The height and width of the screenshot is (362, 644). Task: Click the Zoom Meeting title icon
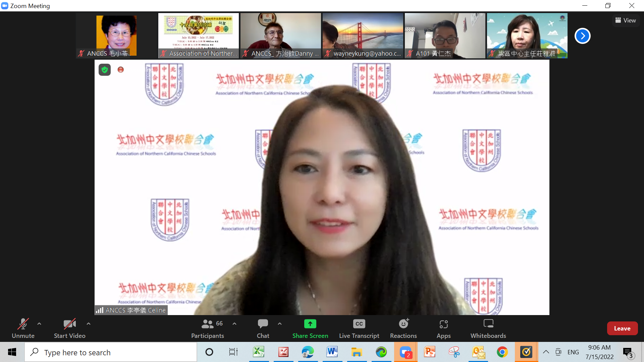(5, 6)
